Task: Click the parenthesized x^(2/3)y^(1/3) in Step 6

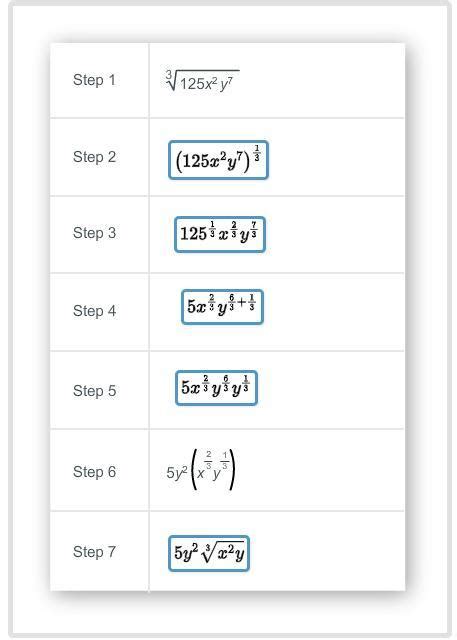Action: [x=213, y=469]
